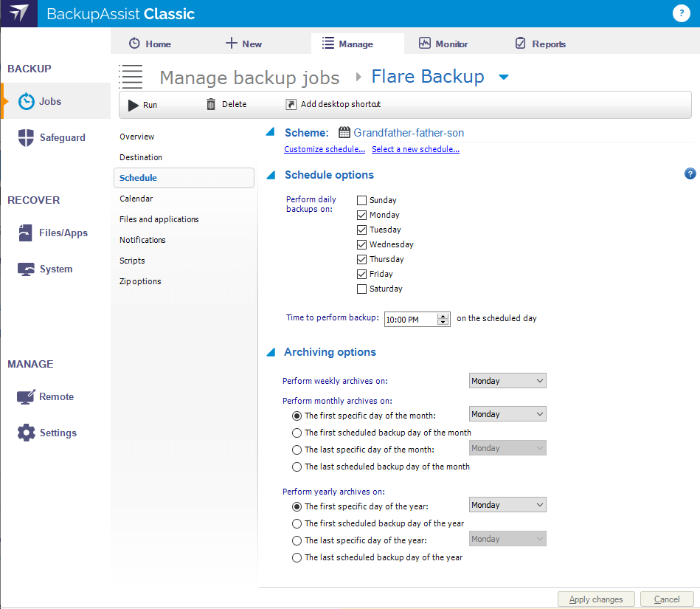This screenshot has height=609, width=700.
Task: Enable Sunday daily backup checkbox
Action: pos(361,200)
